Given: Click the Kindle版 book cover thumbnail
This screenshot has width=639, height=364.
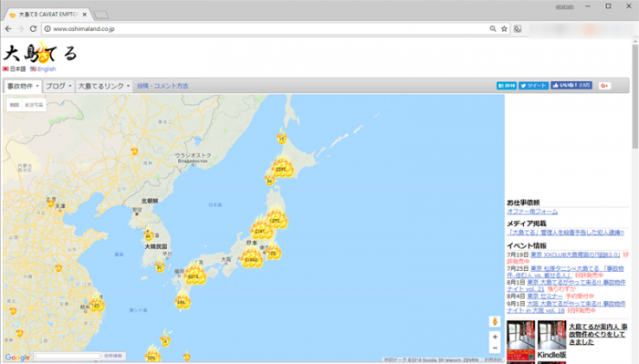Looking at the screenshot, I should pyautogui.click(x=551, y=335).
